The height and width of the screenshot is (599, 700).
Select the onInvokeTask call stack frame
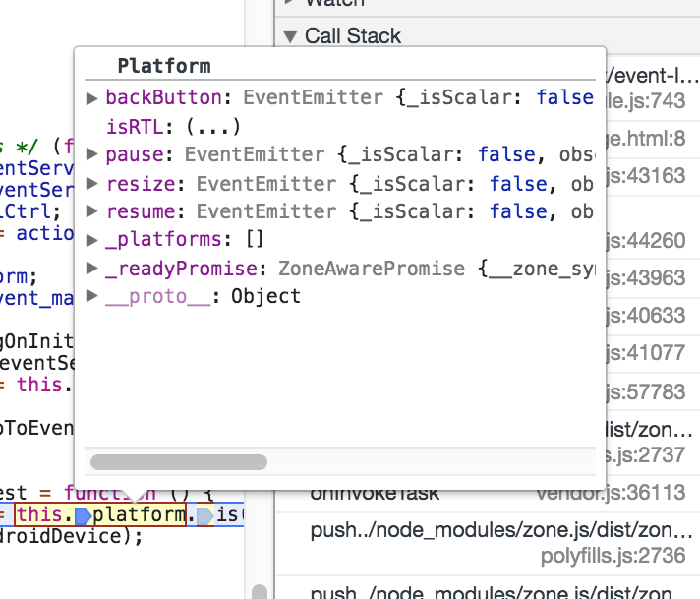375,493
